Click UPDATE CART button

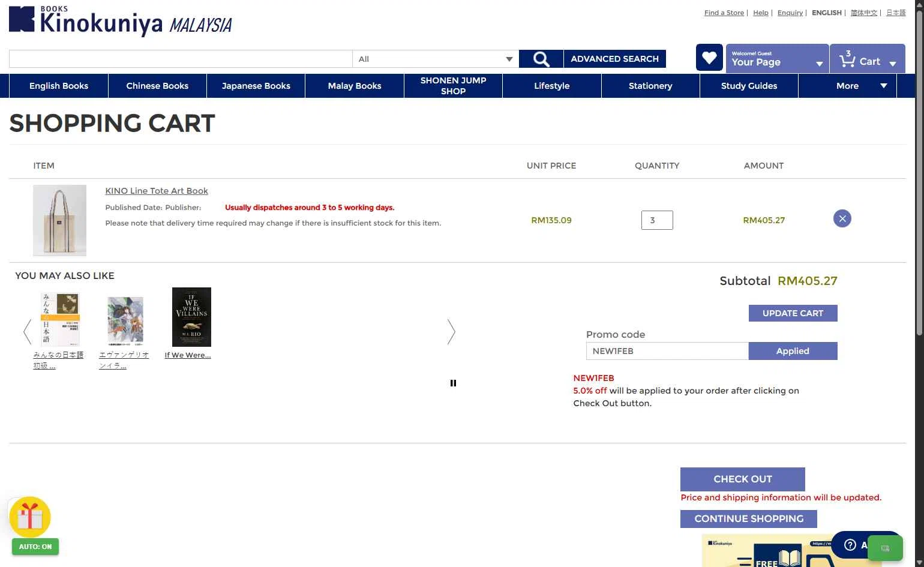point(793,313)
